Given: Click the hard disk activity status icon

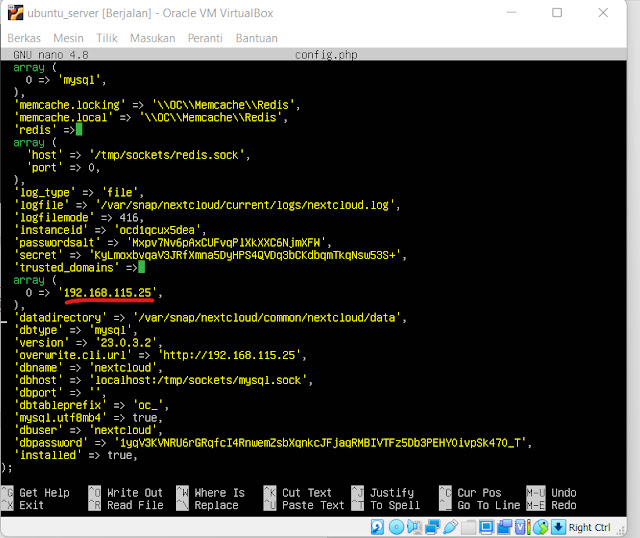Looking at the screenshot, I should click(x=377, y=527).
